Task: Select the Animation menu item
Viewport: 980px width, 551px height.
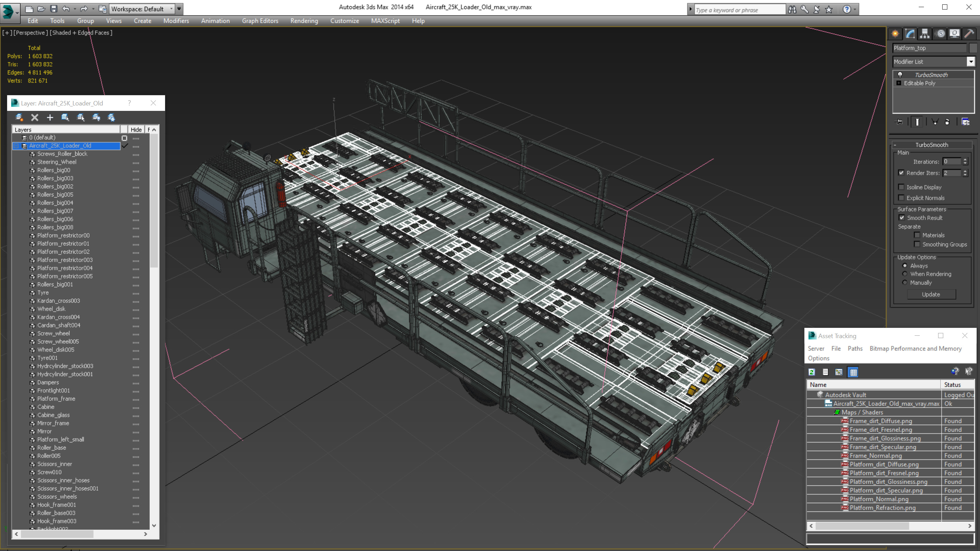Action: (214, 20)
